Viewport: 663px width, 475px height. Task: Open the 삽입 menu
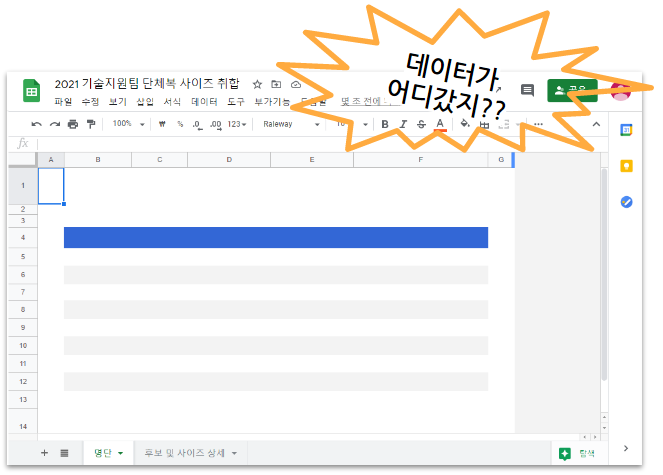(145, 102)
